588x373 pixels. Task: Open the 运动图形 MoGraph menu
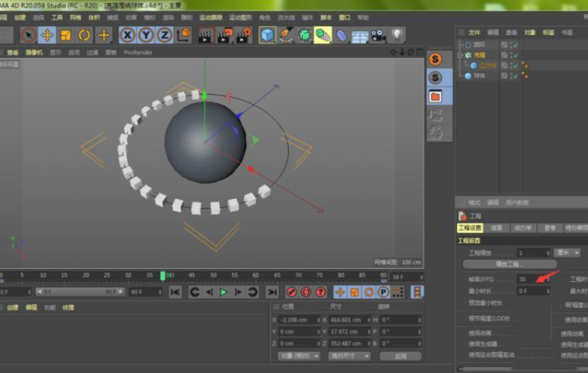tap(240, 17)
